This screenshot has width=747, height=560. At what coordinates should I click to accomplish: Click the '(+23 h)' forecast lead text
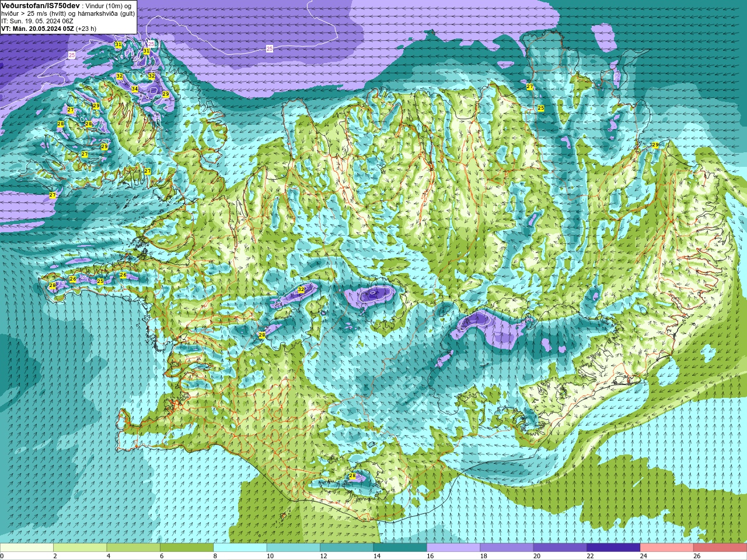86,29
